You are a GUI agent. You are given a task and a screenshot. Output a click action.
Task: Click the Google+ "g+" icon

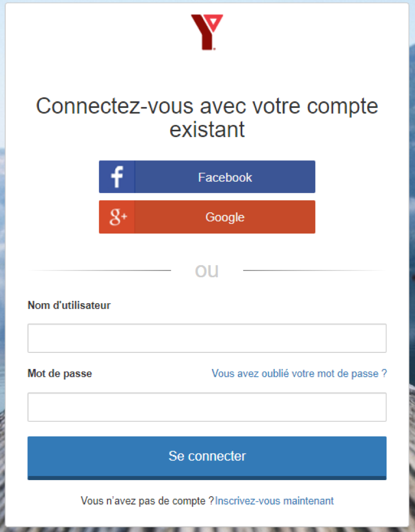pos(118,217)
